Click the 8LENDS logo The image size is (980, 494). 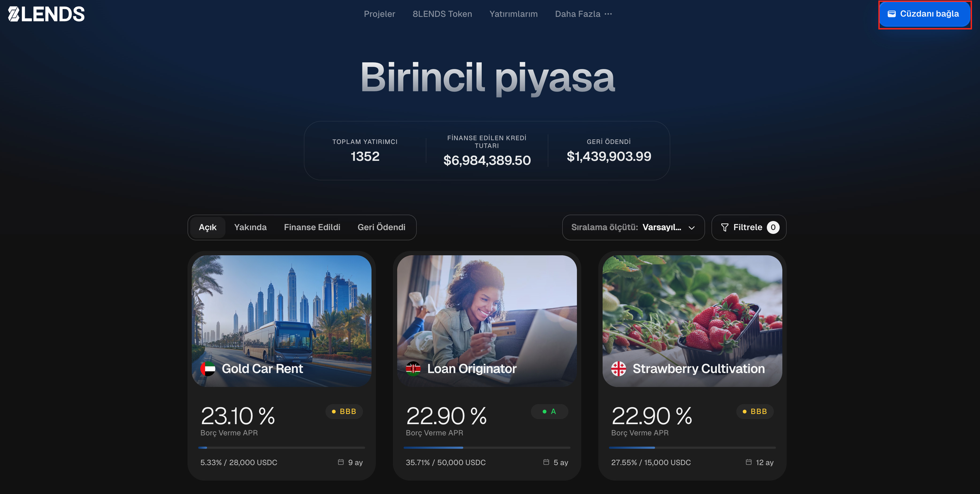pos(46,14)
